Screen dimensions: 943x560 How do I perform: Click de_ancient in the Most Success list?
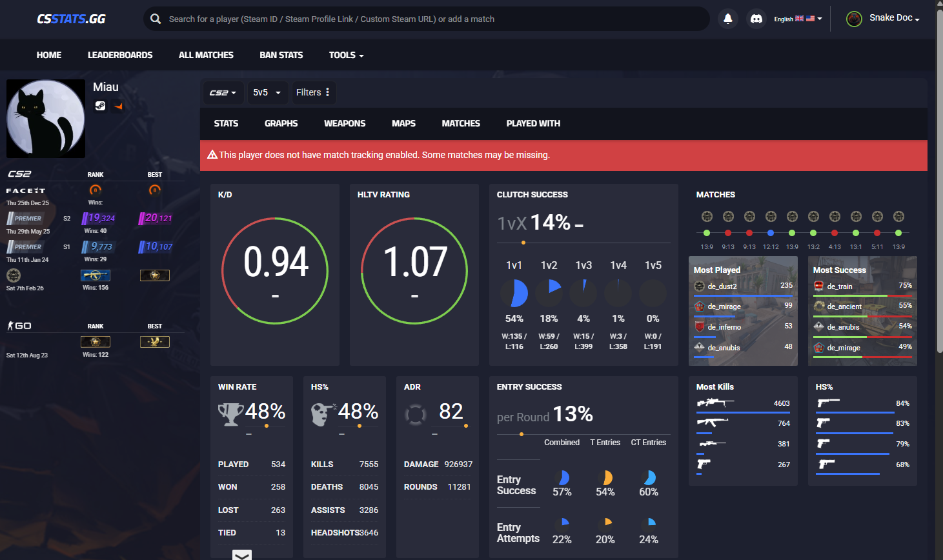click(x=844, y=306)
